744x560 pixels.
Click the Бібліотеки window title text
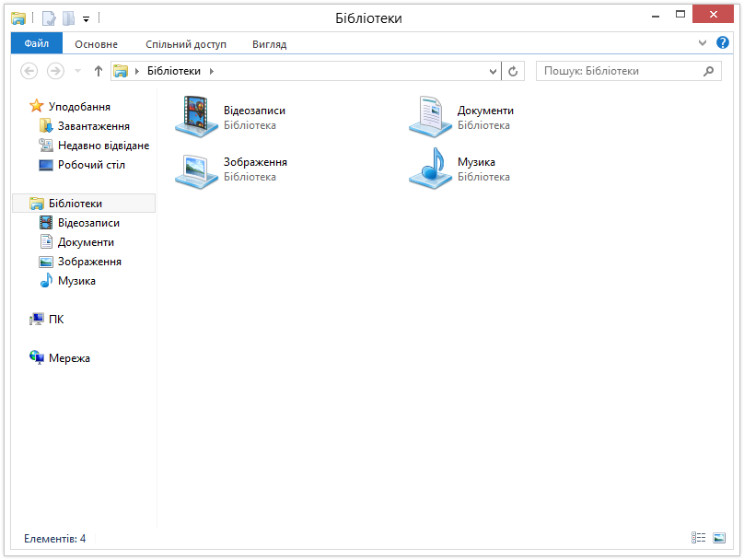point(368,18)
